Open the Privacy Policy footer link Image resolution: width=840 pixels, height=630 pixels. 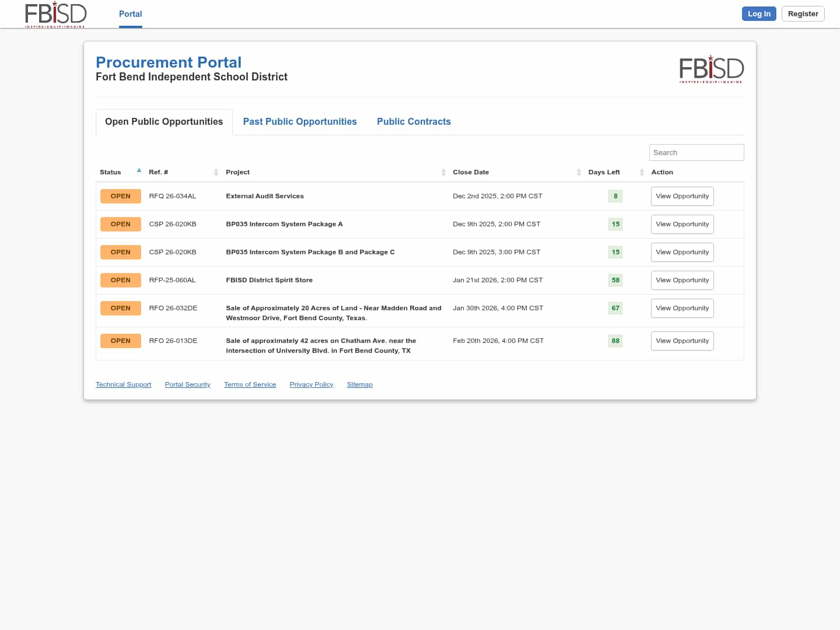pyautogui.click(x=311, y=384)
